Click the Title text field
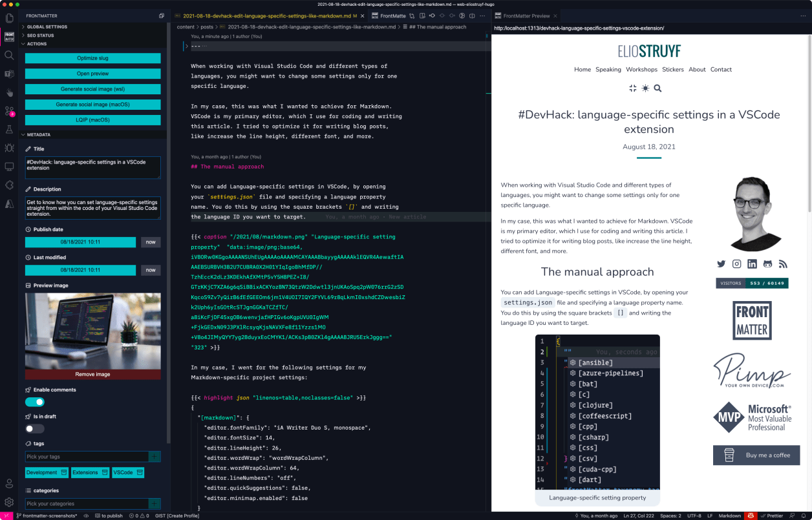812x520 pixels. tap(93, 167)
